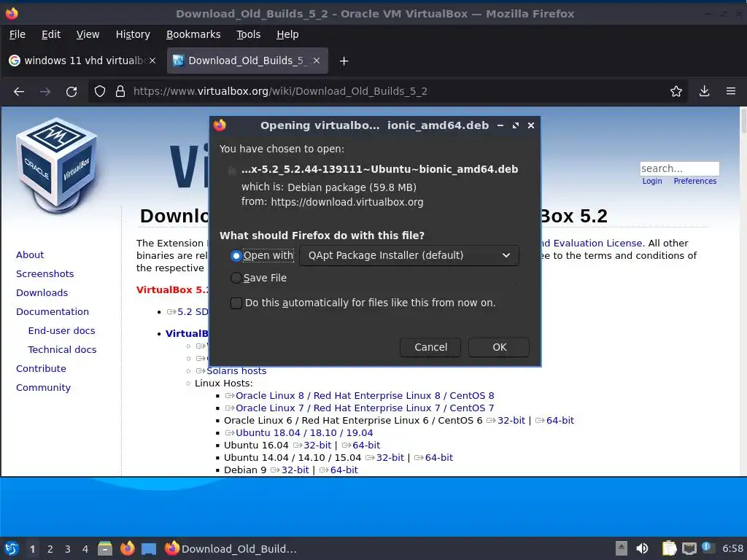Open the clipboard manager tray icon
The height and width of the screenshot is (560, 747).
(670, 548)
